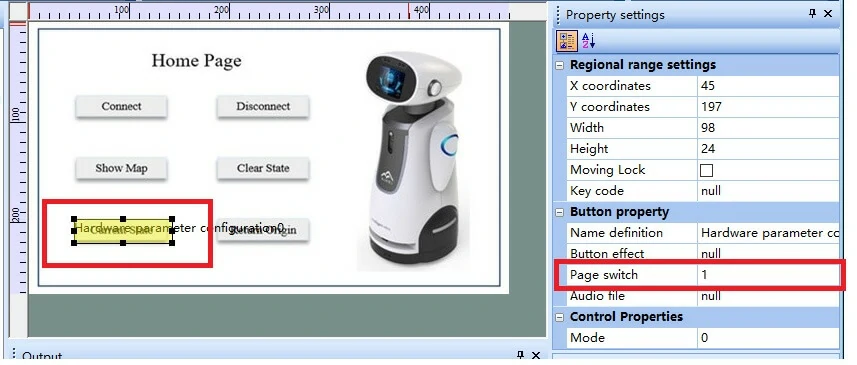The width and height of the screenshot is (857, 365).
Task: Click the Alphabetical sort icon
Action: pos(588,41)
